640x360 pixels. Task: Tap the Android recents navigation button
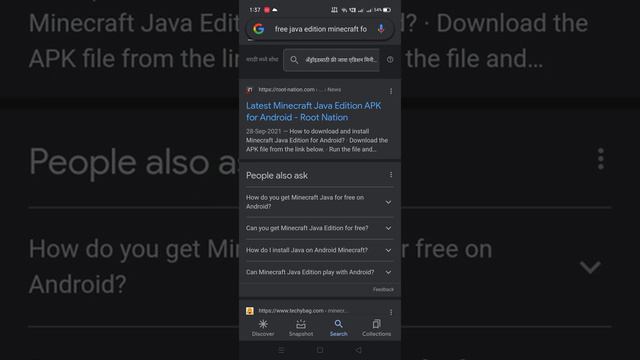(x=281, y=350)
